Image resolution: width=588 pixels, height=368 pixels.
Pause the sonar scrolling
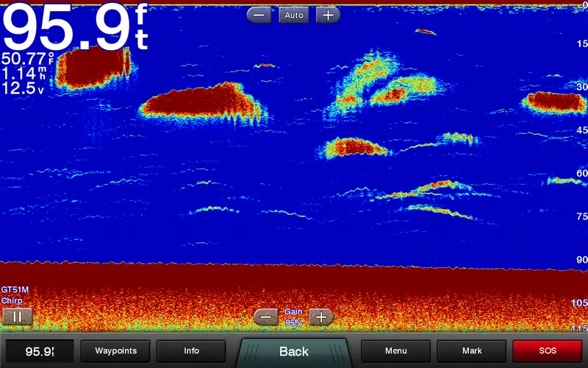point(16,316)
